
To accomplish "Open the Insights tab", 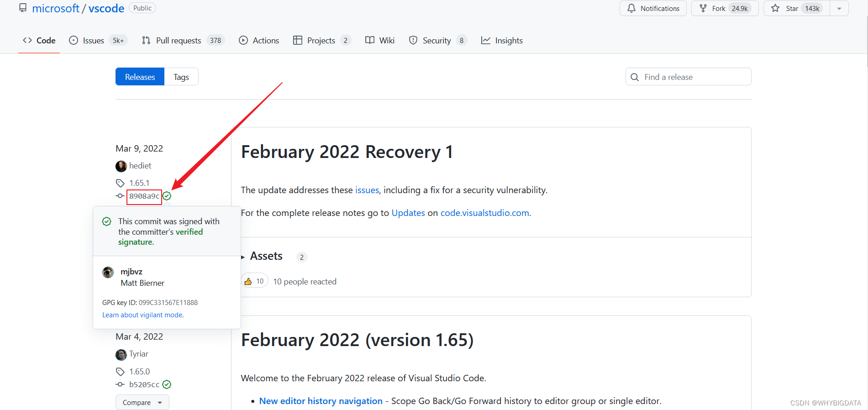I will [502, 41].
